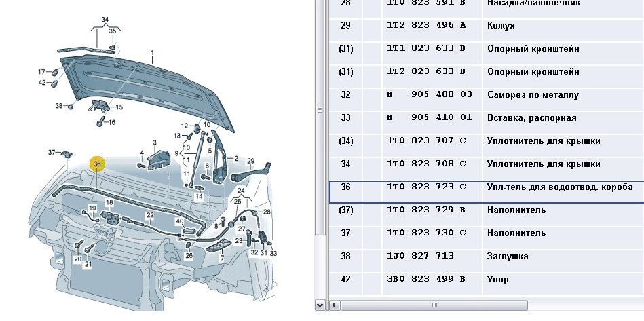Image resolution: width=644 pixels, height=321 pixels.
Task: Click callout number 1 on the hood
Action: [x=153, y=52]
